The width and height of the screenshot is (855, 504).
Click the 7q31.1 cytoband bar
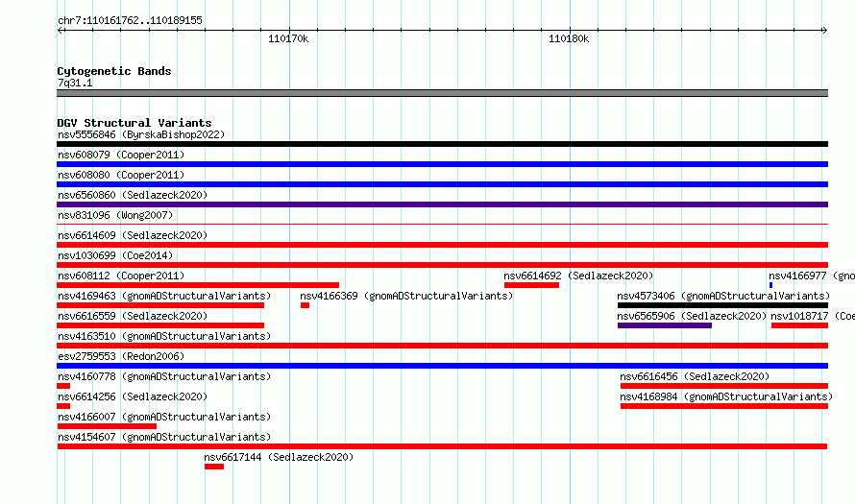pyautogui.click(x=442, y=94)
